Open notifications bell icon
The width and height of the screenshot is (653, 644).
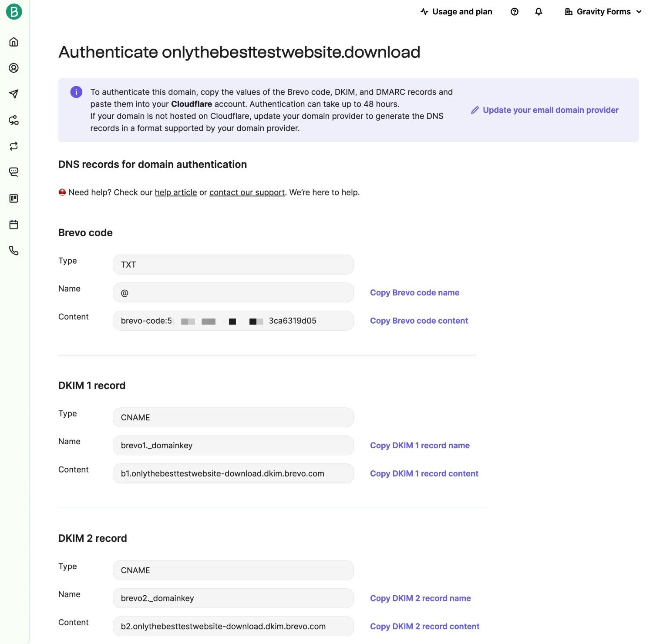[539, 12]
